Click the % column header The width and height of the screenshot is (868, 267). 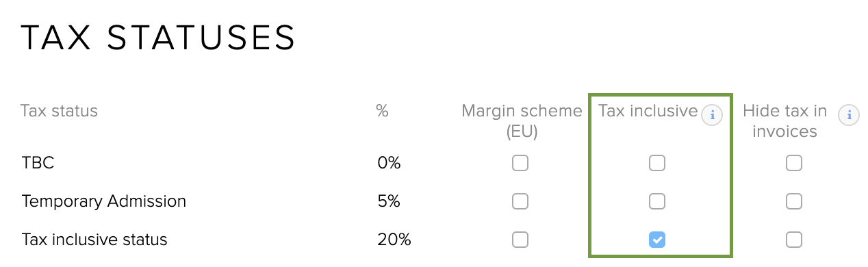(383, 111)
